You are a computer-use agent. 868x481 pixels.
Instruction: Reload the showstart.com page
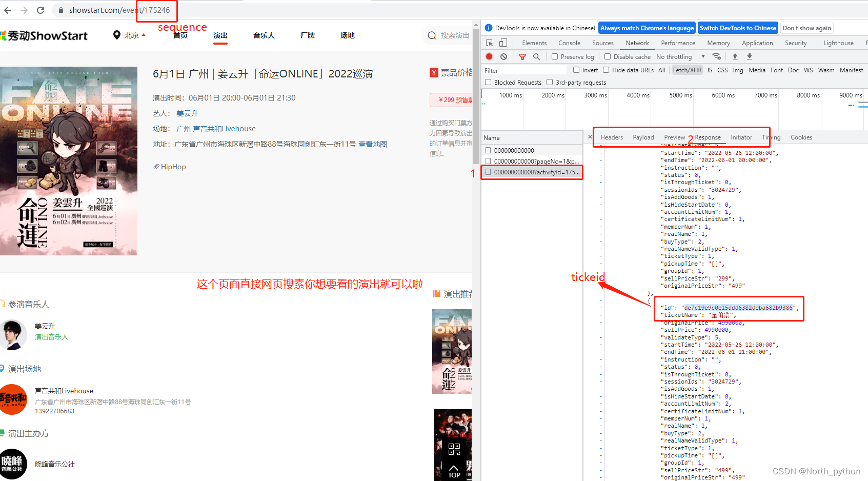click(x=41, y=10)
